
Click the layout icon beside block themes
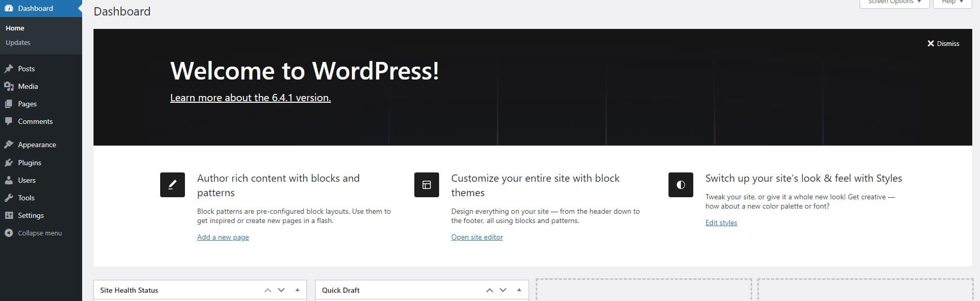(427, 185)
